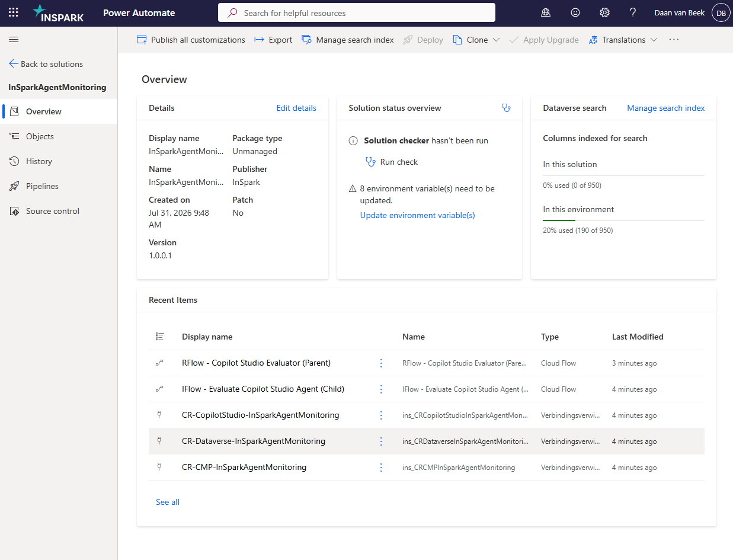Image resolution: width=733 pixels, height=560 pixels.
Task: Open more options for CR-CMP-InSparkAgentMonitoring
Action: [381, 468]
